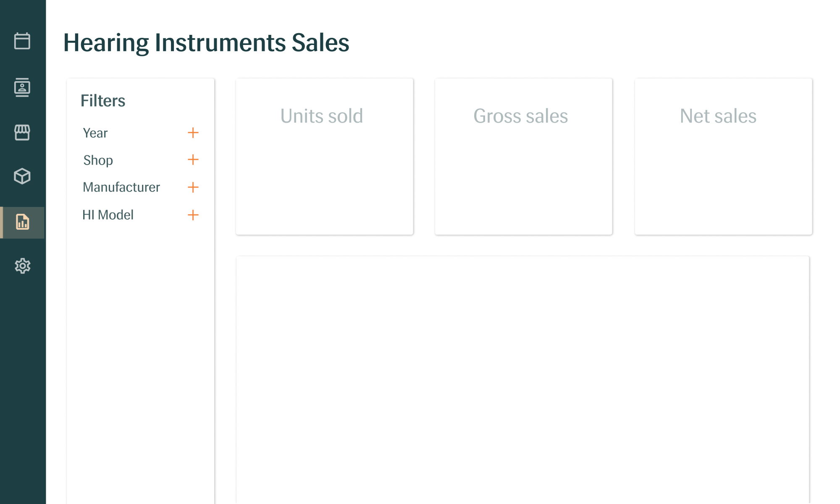The image size is (840, 504).
Task: Open the shops storefront icon
Action: [22, 132]
